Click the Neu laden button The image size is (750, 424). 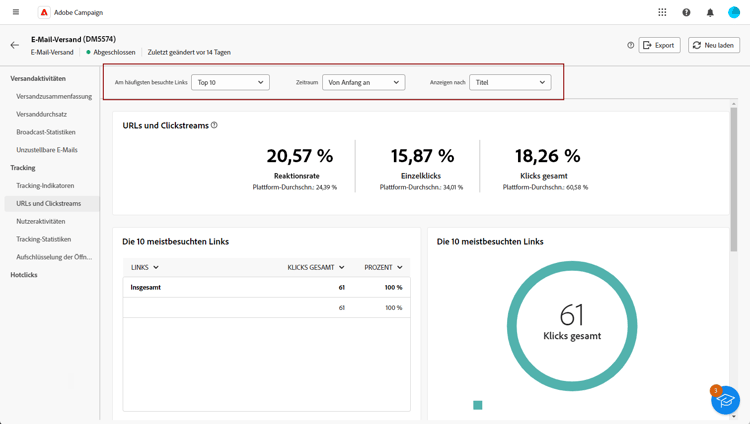[x=714, y=45]
